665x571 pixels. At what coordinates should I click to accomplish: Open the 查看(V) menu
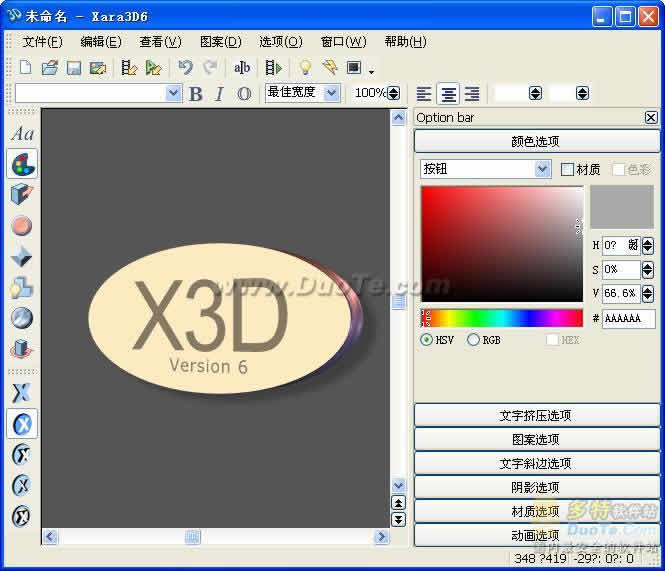pyautogui.click(x=160, y=42)
